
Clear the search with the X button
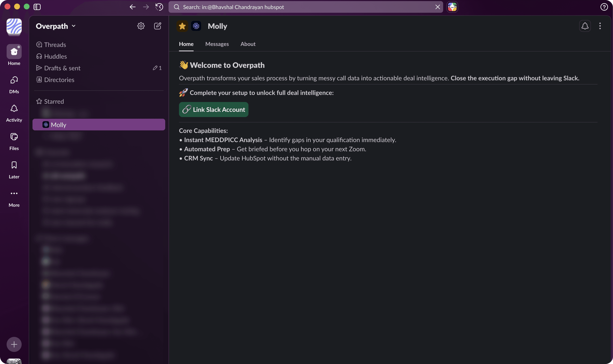pos(437,7)
